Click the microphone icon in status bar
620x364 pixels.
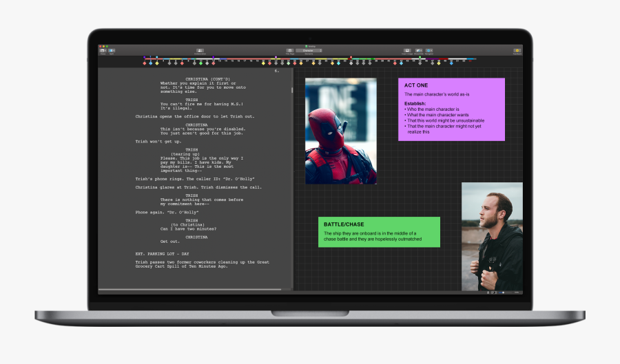pos(488,292)
